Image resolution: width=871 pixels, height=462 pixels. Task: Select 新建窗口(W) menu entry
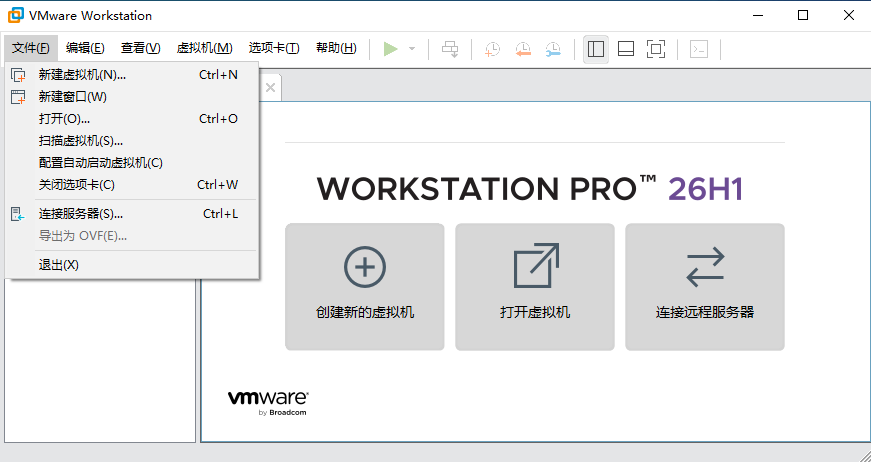coord(132,97)
